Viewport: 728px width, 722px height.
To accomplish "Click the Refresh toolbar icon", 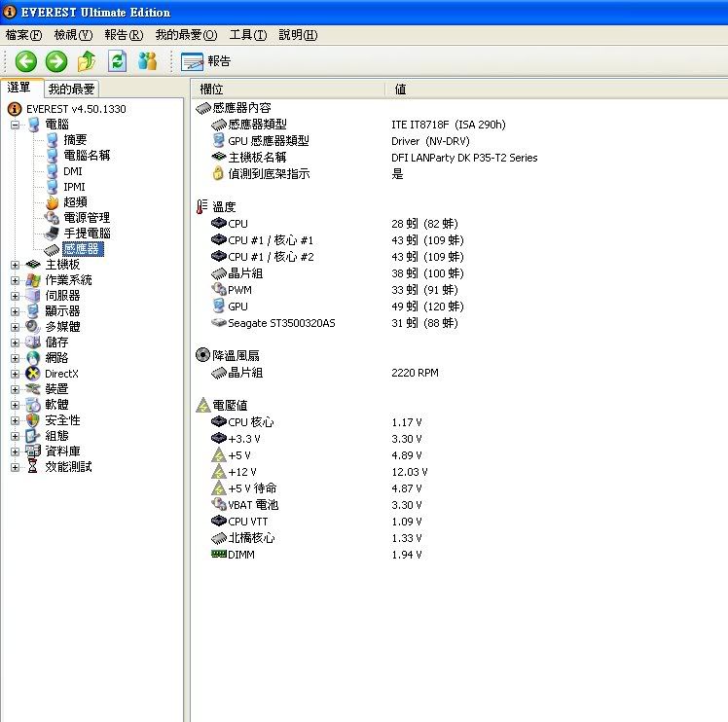I will (x=117, y=61).
